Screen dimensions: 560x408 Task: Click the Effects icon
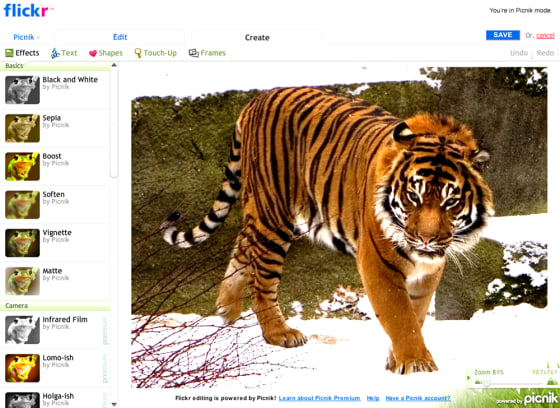click(x=9, y=53)
